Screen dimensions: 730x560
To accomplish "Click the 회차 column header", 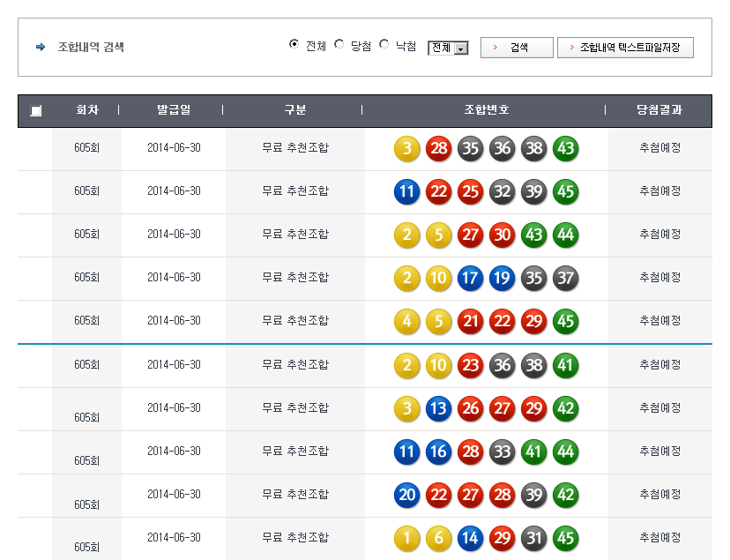I will (86, 111).
